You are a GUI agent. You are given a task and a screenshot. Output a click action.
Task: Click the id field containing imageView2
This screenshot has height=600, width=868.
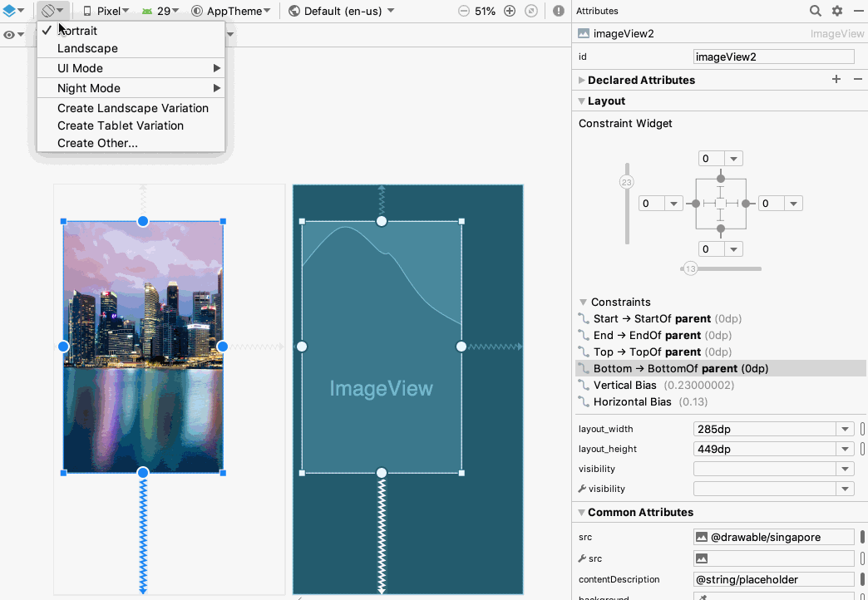click(x=773, y=56)
